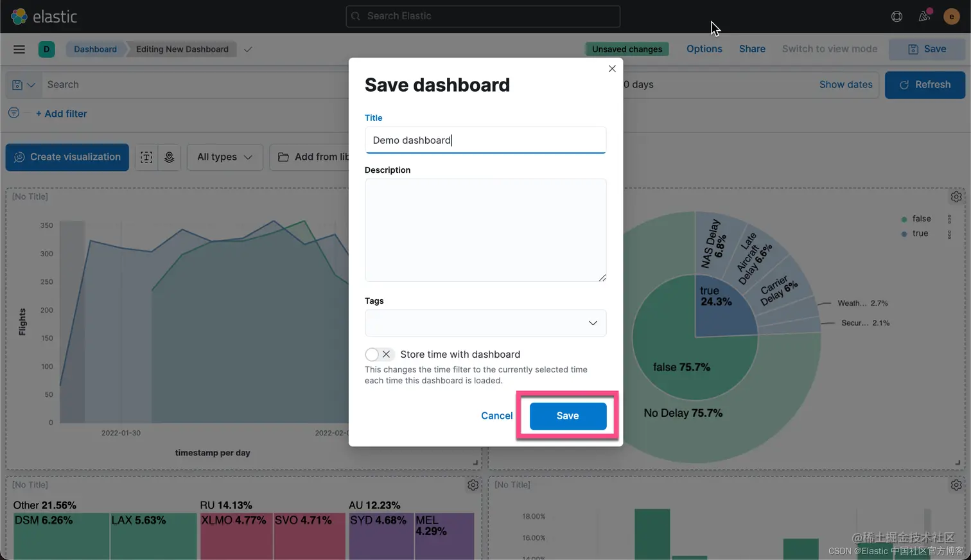This screenshot has height=560, width=971.
Task: Click the SVO 4.71% treemap cell
Action: (x=310, y=536)
